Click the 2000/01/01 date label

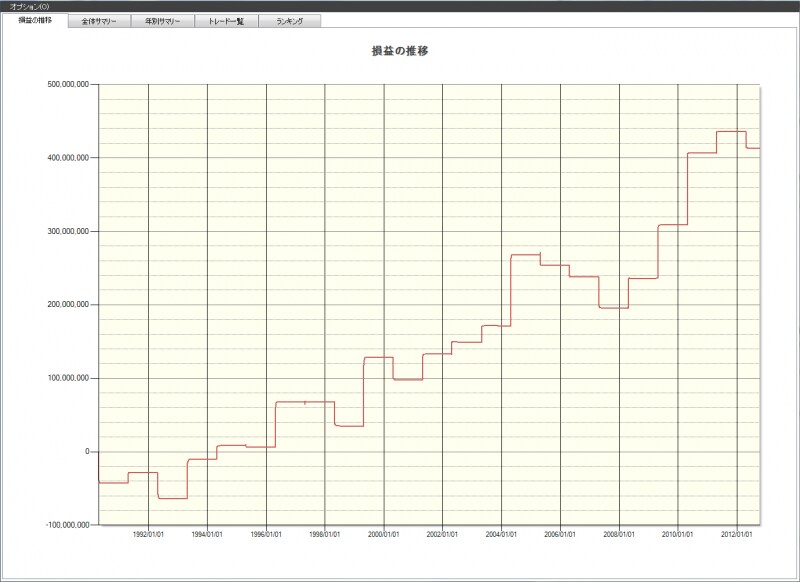click(384, 535)
